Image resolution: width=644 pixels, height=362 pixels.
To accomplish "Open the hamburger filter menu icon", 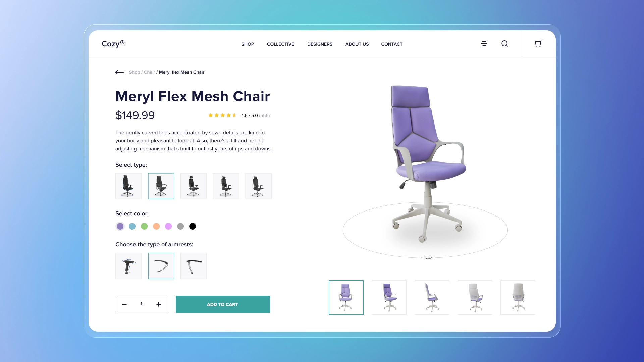I will tap(484, 44).
